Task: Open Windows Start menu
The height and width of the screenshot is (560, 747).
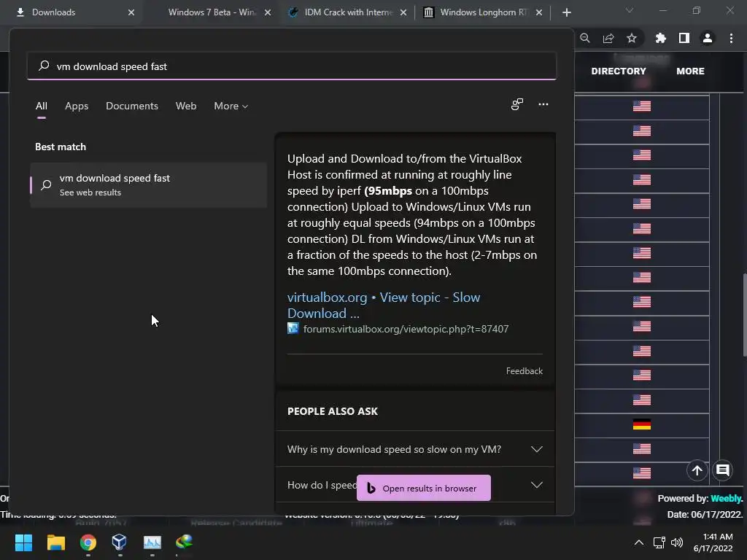Action: pyautogui.click(x=23, y=542)
